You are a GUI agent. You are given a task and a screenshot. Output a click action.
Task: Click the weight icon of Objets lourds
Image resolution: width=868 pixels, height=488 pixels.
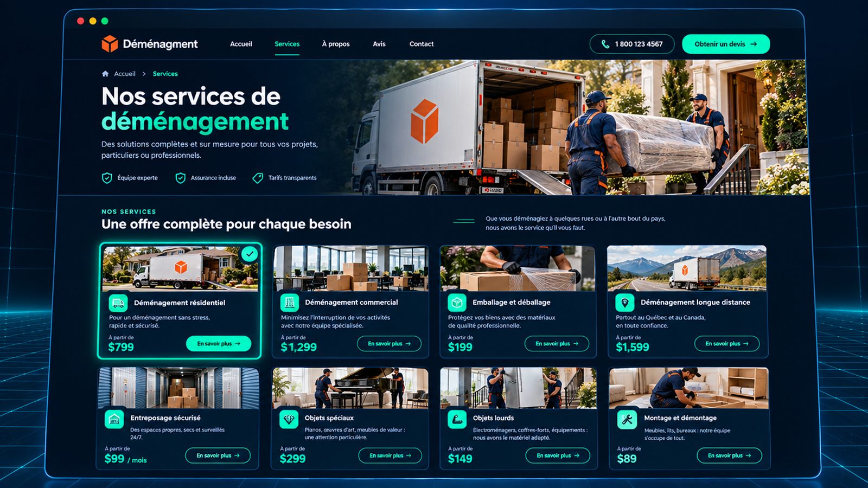tap(457, 419)
